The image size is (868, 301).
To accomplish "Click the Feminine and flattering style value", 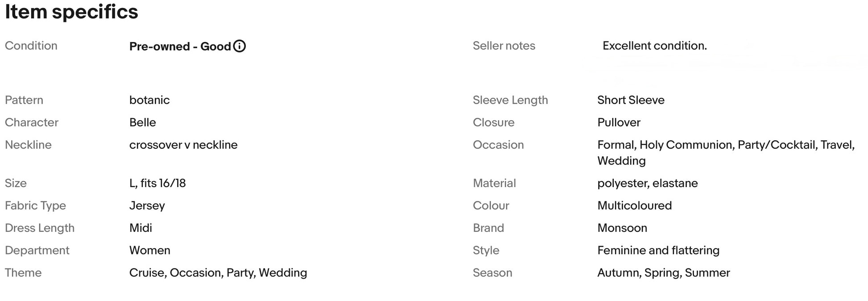I will click(x=658, y=250).
